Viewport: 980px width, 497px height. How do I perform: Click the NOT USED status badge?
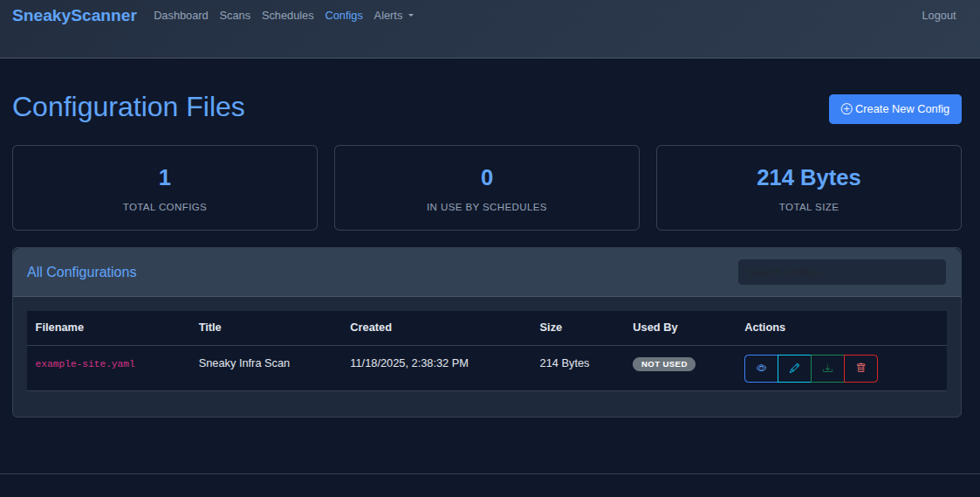(x=663, y=364)
